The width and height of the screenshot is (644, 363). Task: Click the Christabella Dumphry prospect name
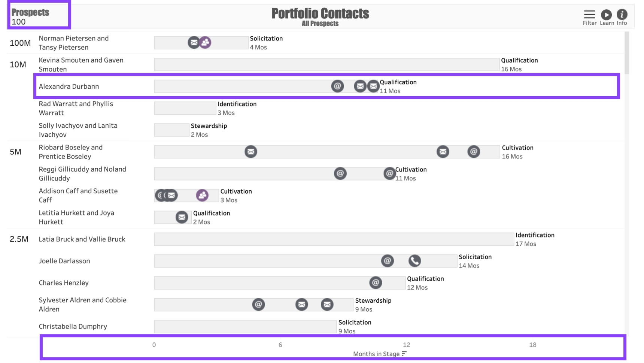[73, 326]
